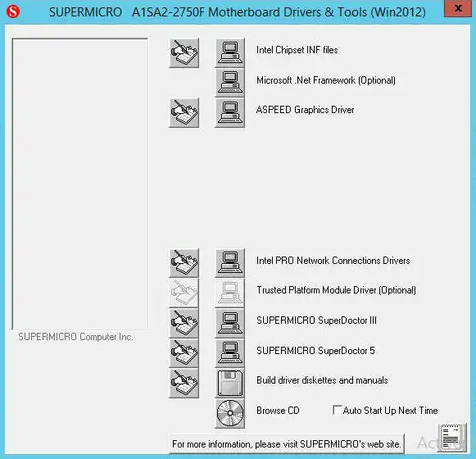Install Intel Chipset INF files via computer icon
The image size is (476, 459).
[x=229, y=52]
